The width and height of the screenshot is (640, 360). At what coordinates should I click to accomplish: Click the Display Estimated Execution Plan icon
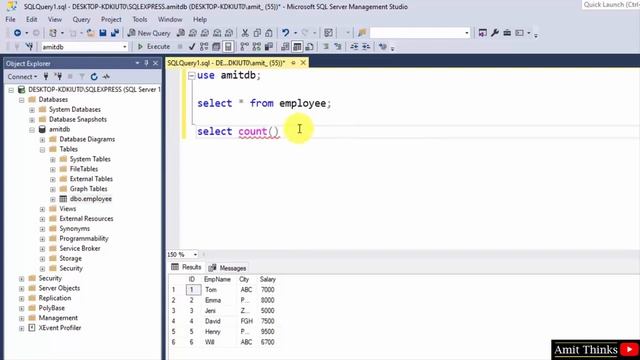point(204,47)
